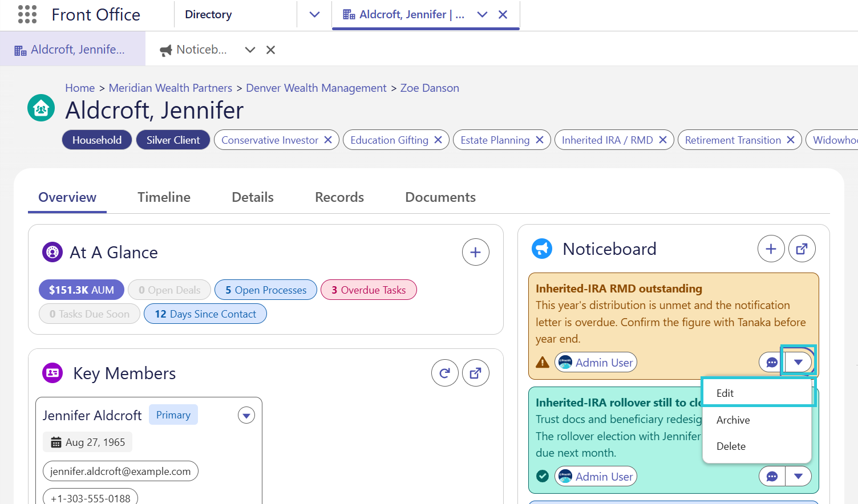Screen dimensions: 858x504
Task: Go to the Home breadcrumb
Action: click(80, 88)
